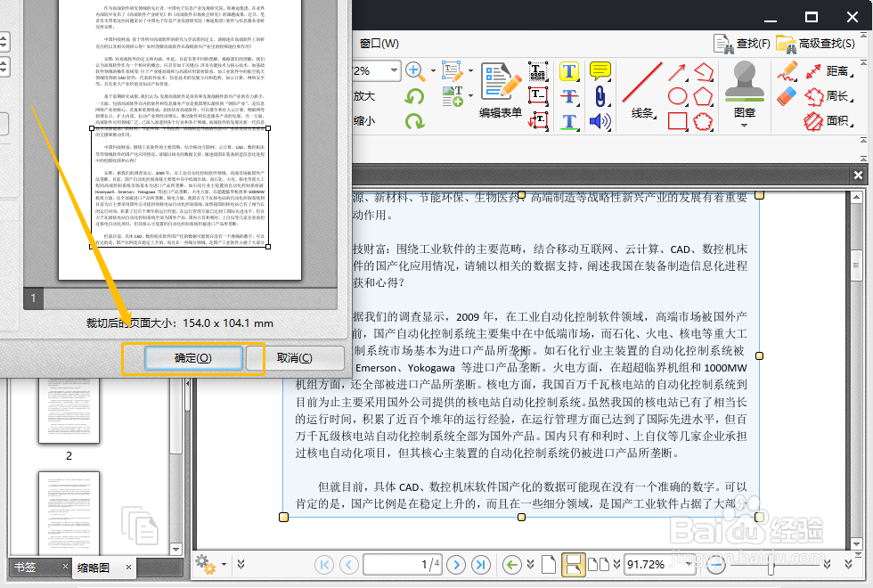Click the sound annotation speaker icon

point(600,119)
